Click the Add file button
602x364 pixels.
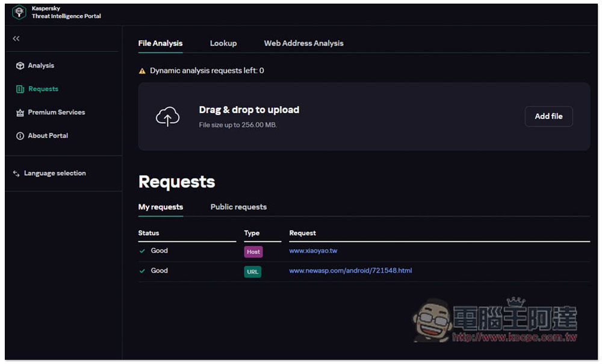pyautogui.click(x=548, y=116)
